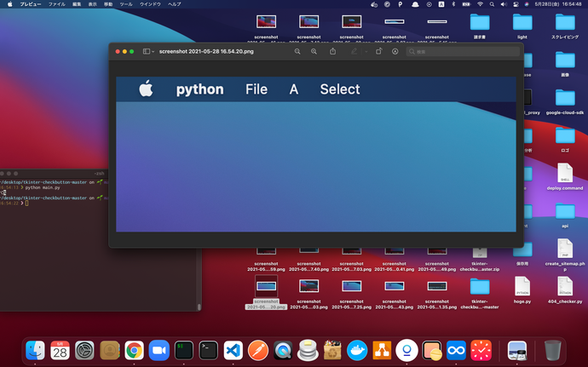Click the Rotate icon in Preview toolbar
588x367 pixels.
pos(378,51)
